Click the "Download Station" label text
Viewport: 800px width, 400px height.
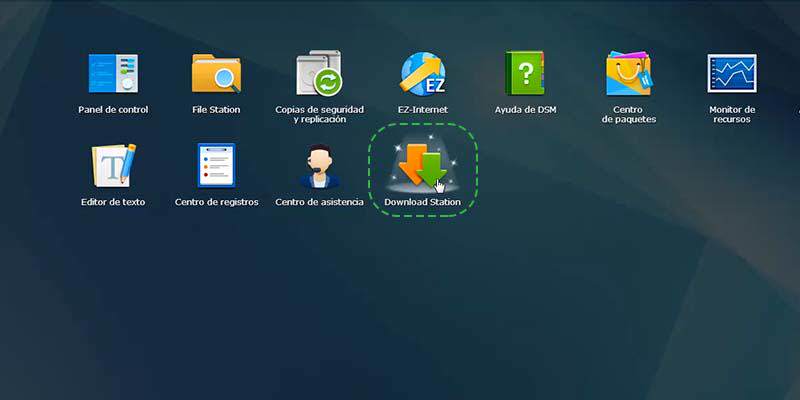pos(422,202)
